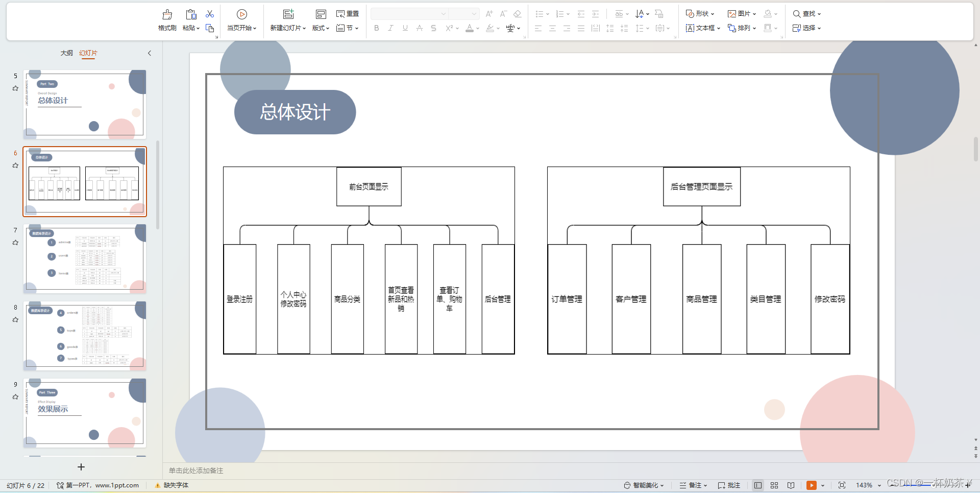The height and width of the screenshot is (493, 980).
Task: Decrease font size with A- icon
Action: [x=503, y=14]
